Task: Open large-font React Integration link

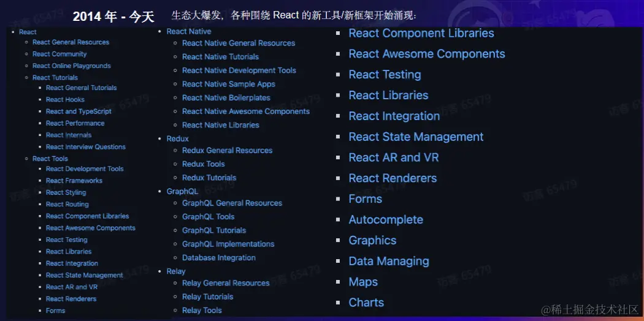Action: click(x=394, y=116)
